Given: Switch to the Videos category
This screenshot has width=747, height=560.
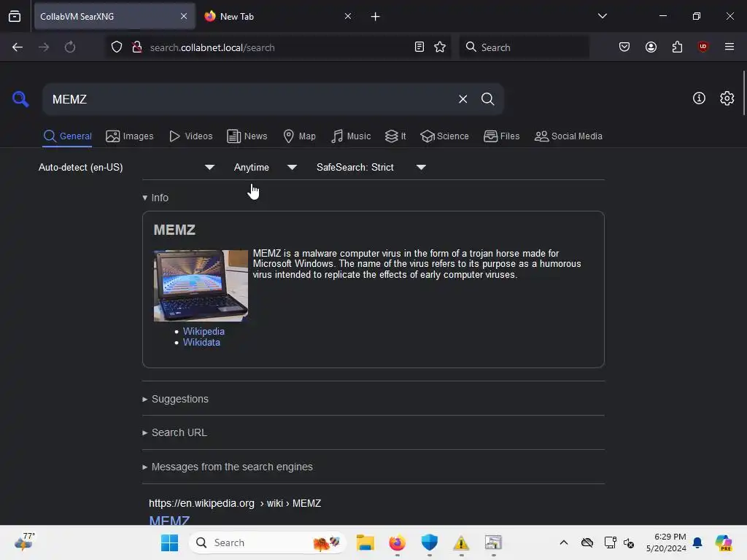Looking at the screenshot, I should 191,136.
